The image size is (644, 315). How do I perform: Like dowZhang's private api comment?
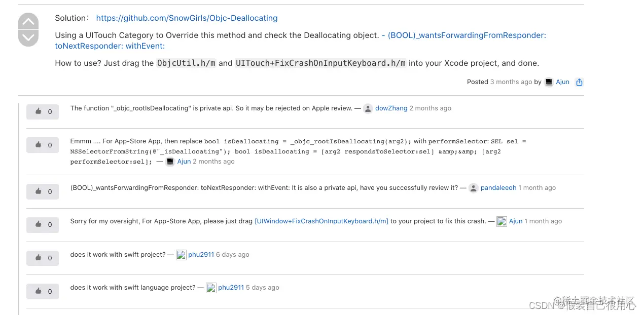pyautogui.click(x=43, y=111)
